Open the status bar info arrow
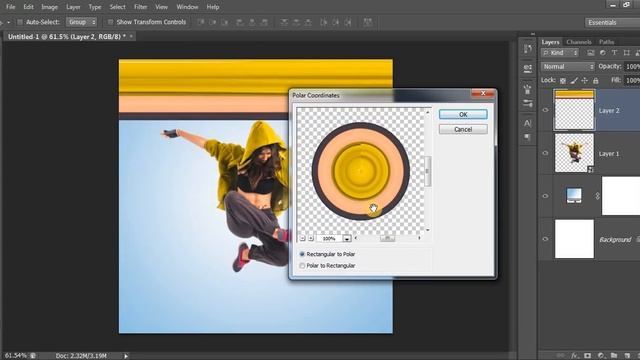 pyautogui.click(x=126, y=356)
